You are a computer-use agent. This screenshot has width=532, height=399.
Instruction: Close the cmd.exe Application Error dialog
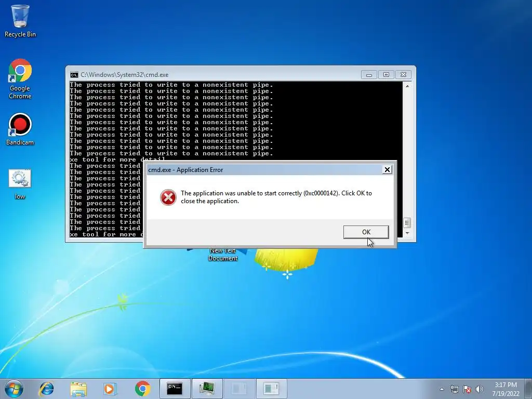(x=387, y=170)
